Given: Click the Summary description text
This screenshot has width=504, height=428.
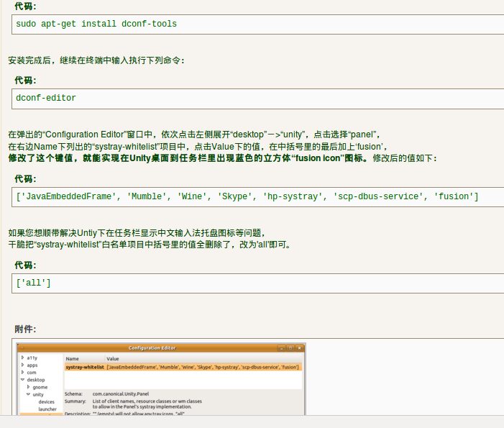Looking at the screenshot, I should (147, 404).
